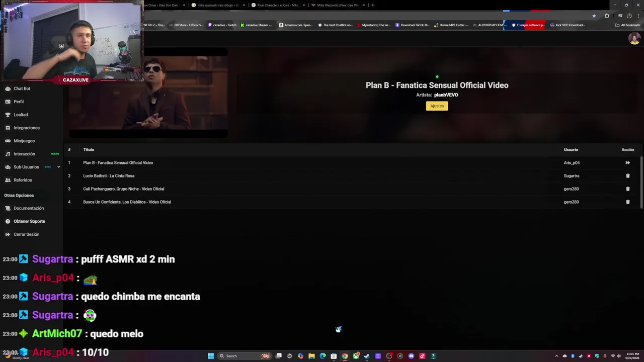The height and width of the screenshot is (362, 644).
Task: Open File Explorer from the taskbar
Action: [x=311, y=356]
